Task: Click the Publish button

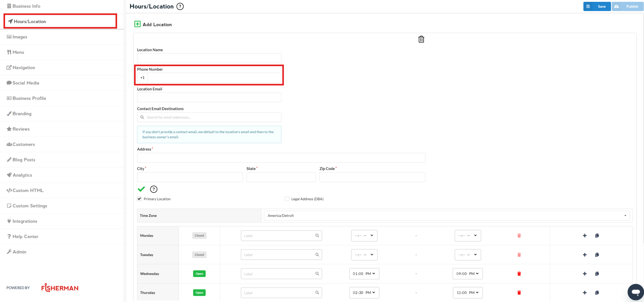Action: click(x=627, y=6)
